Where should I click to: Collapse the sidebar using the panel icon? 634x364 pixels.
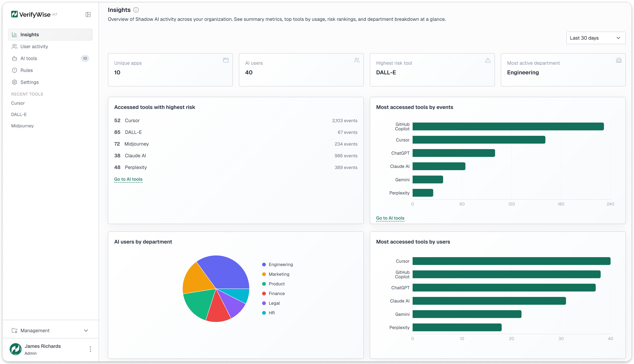pyautogui.click(x=88, y=14)
